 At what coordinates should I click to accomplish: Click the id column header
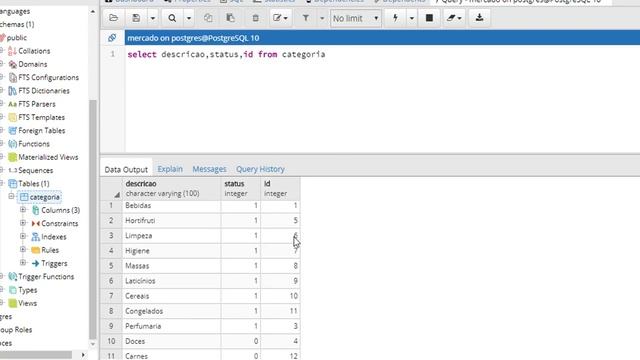[280, 189]
